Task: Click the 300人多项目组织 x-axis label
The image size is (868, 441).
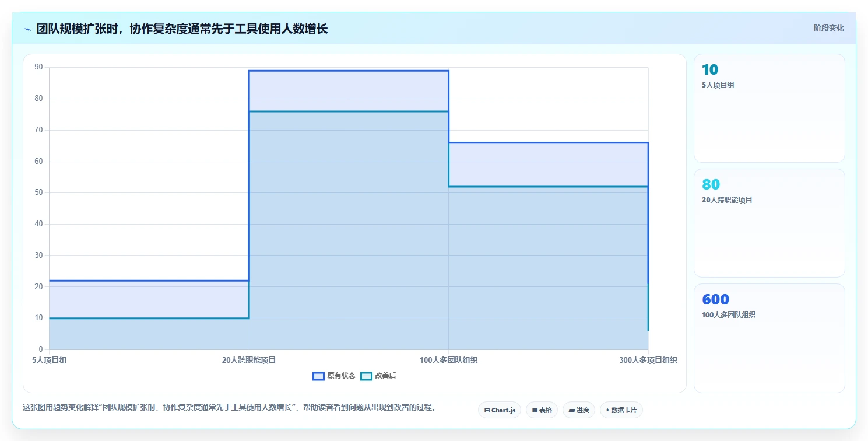Action: click(x=648, y=360)
